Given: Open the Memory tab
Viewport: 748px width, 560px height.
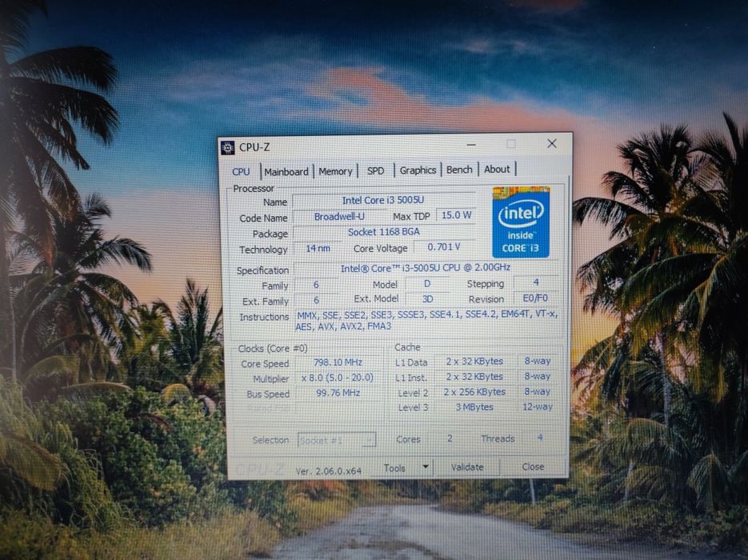Looking at the screenshot, I should [x=335, y=171].
